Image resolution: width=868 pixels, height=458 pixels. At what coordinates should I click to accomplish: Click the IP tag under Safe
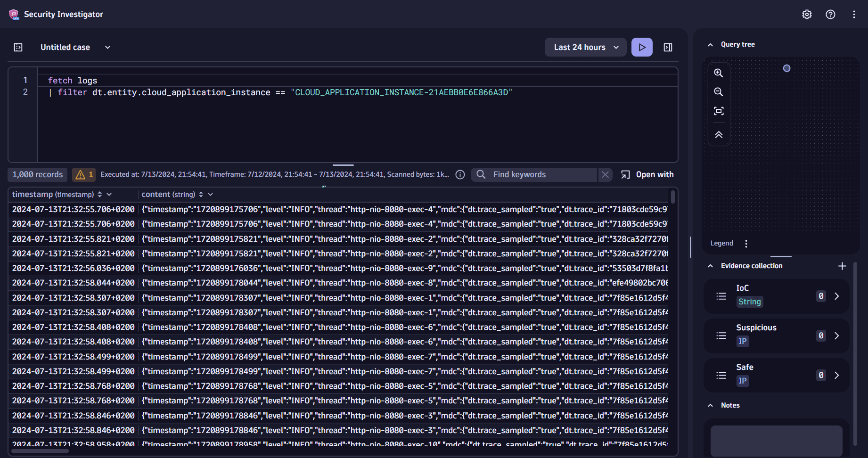click(743, 381)
